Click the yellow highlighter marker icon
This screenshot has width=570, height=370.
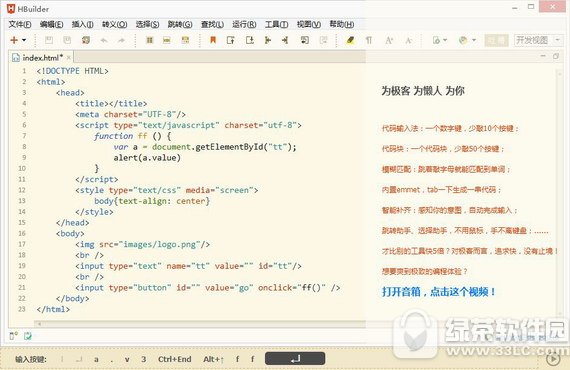click(x=350, y=40)
